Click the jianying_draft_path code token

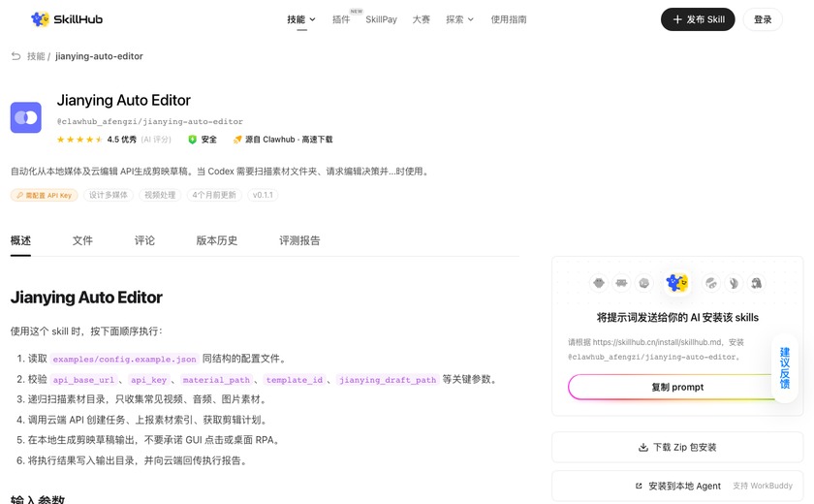coord(388,380)
